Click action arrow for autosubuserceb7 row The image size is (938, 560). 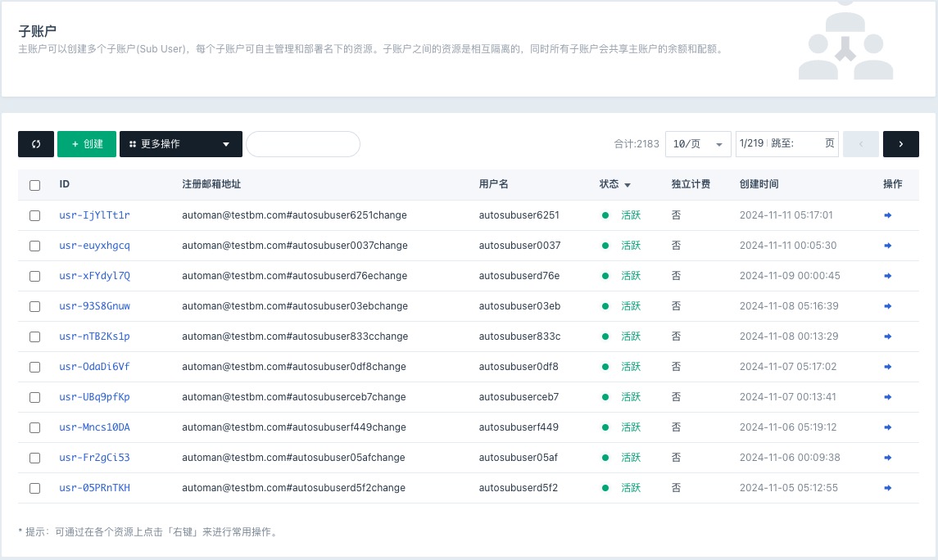click(x=888, y=397)
